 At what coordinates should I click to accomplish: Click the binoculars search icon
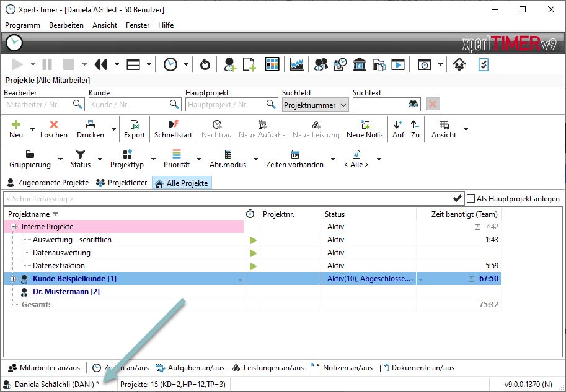coord(413,105)
